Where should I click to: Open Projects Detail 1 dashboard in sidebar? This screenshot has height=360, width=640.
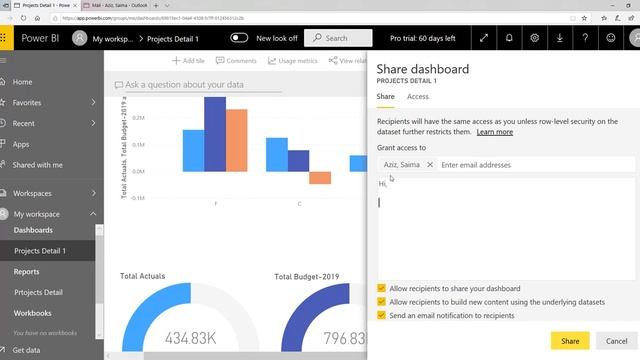tap(40, 251)
